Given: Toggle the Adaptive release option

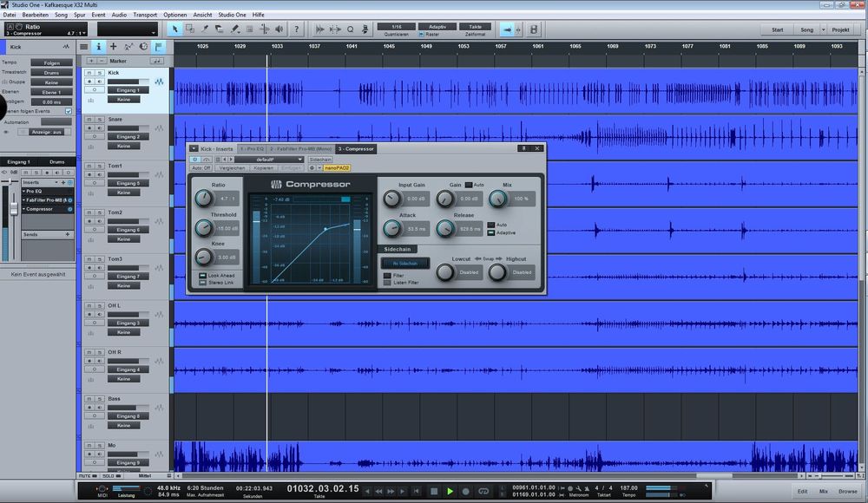Looking at the screenshot, I should [490, 232].
